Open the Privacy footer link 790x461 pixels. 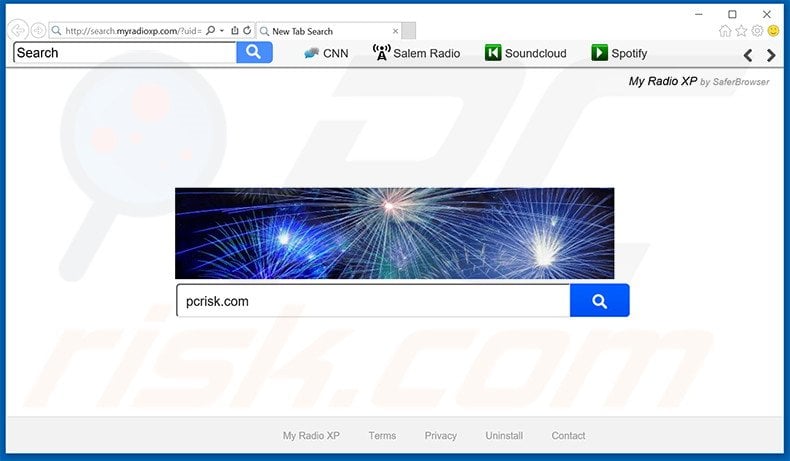coord(440,436)
